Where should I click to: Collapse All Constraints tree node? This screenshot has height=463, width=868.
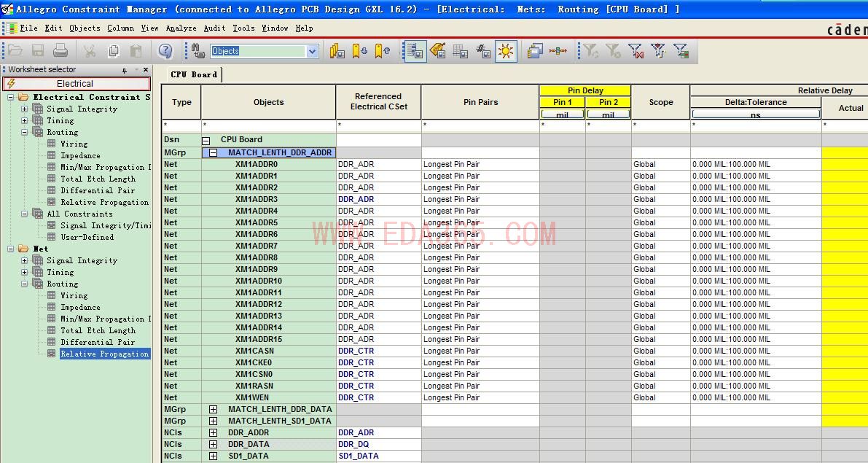24,214
